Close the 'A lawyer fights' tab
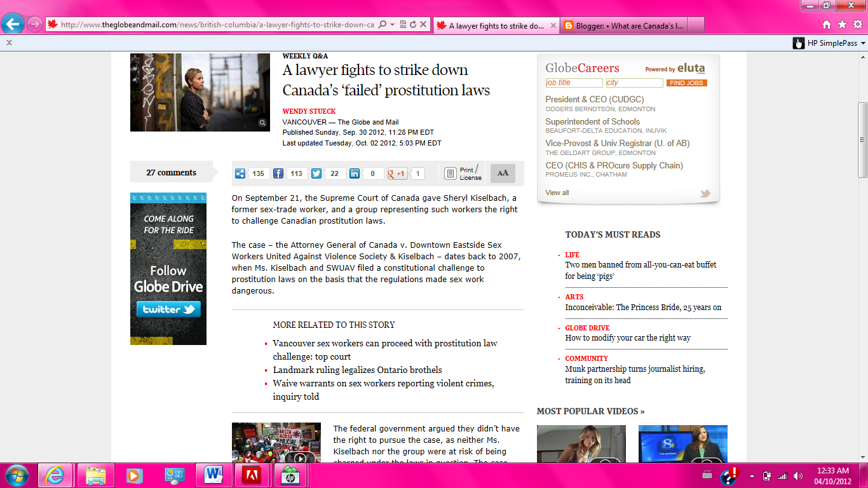Screen dimensions: 868x488 (x=553, y=26)
